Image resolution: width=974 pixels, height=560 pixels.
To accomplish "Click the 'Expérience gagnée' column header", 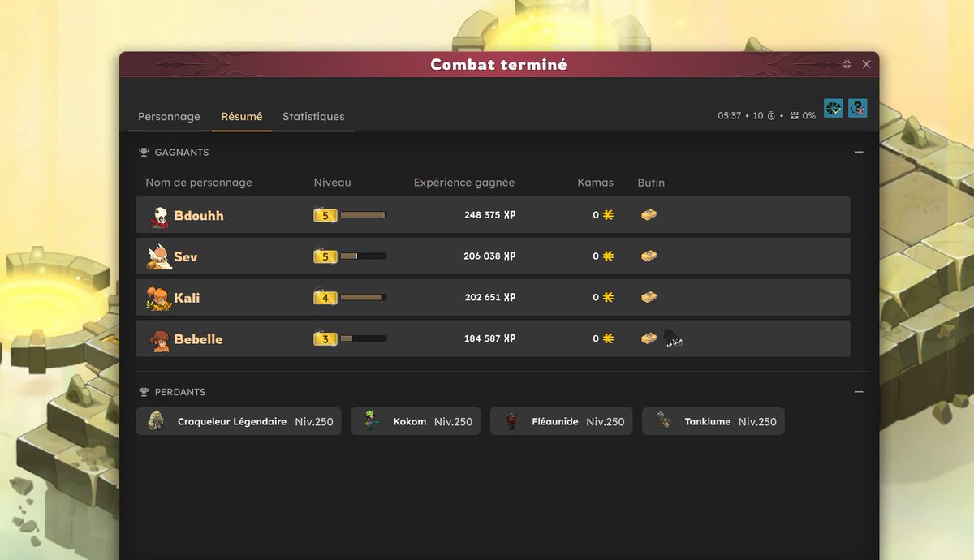I will click(464, 183).
